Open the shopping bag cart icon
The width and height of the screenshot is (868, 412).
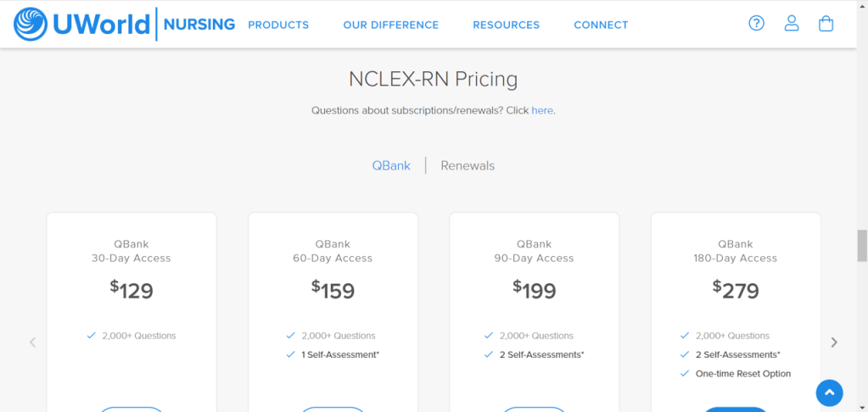coord(826,24)
